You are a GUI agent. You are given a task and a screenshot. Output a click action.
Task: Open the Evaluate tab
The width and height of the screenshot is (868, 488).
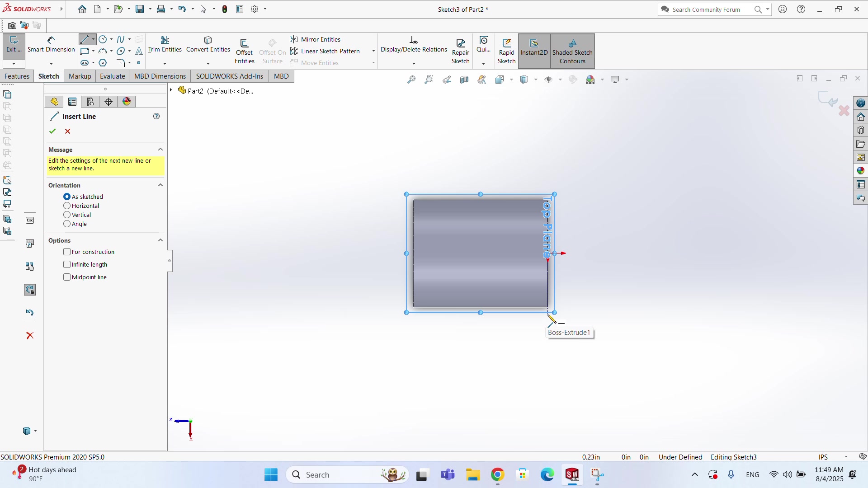coord(112,76)
